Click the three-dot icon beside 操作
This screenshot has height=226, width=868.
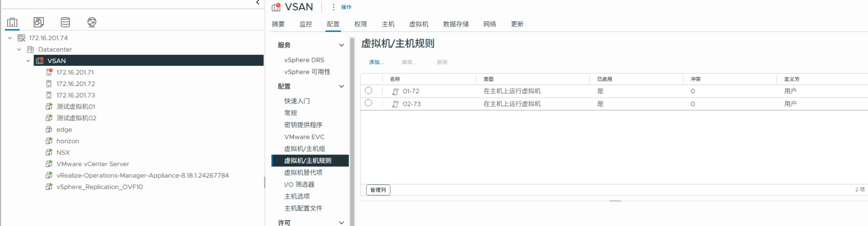tap(333, 7)
